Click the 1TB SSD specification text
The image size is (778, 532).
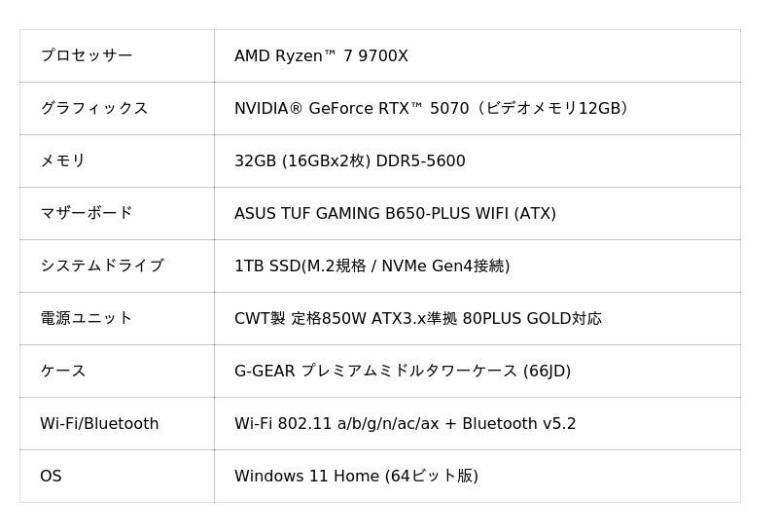coord(371,266)
